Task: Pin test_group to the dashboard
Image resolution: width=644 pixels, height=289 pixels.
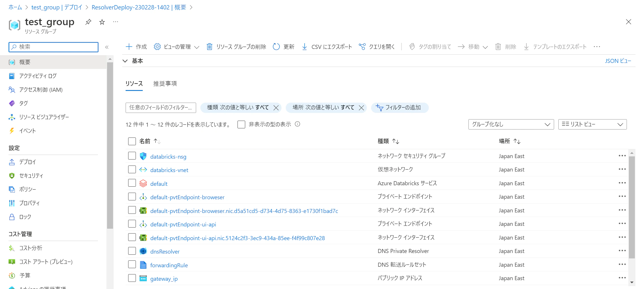Action: tap(88, 22)
